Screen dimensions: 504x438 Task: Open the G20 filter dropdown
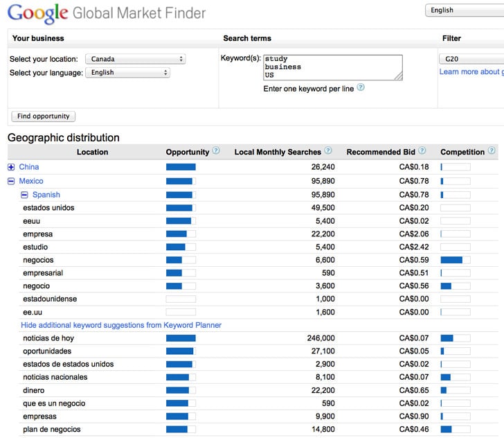pyautogui.click(x=471, y=59)
